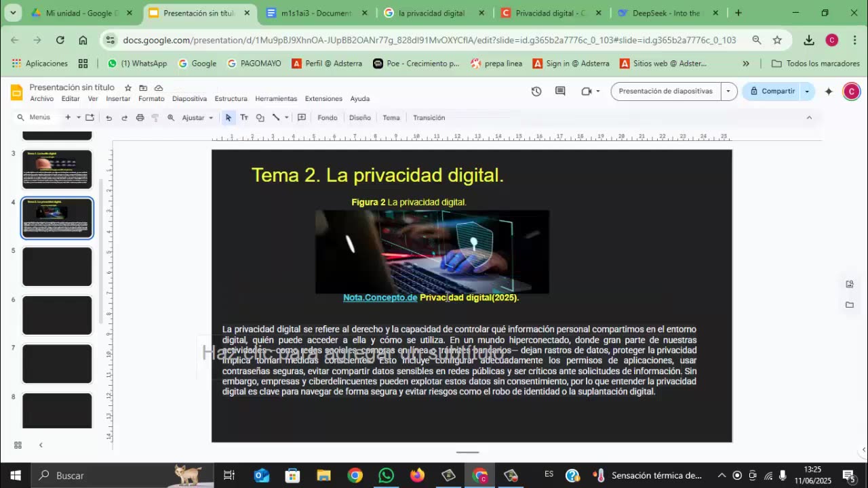This screenshot has height=488, width=868.
Task: Open the Herramientas menu
Action: [x=276, y=98]
